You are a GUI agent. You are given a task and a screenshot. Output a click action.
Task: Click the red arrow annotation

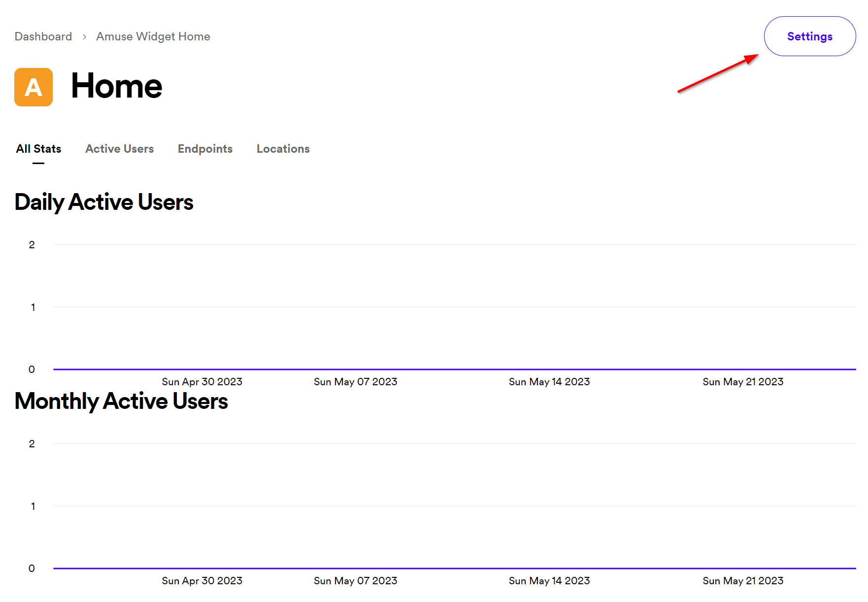click(717, 73)
